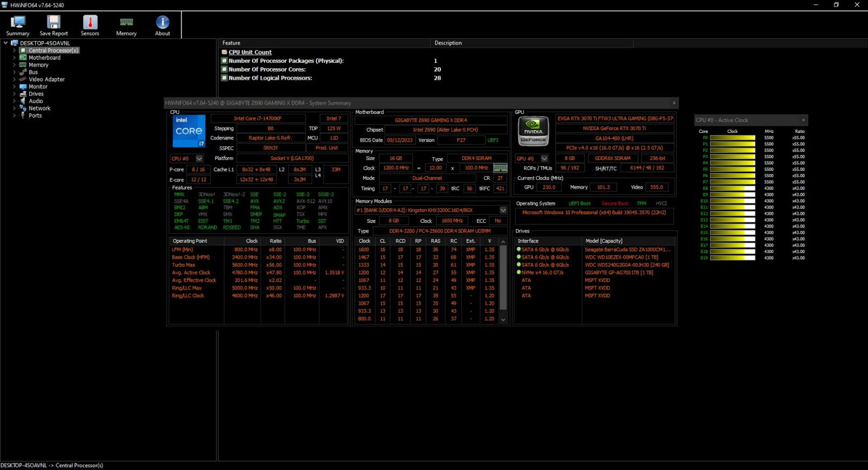Click 'Dual-Channel' memory mode field
This screenshot has width=868, height=470.
coord(427,178)
